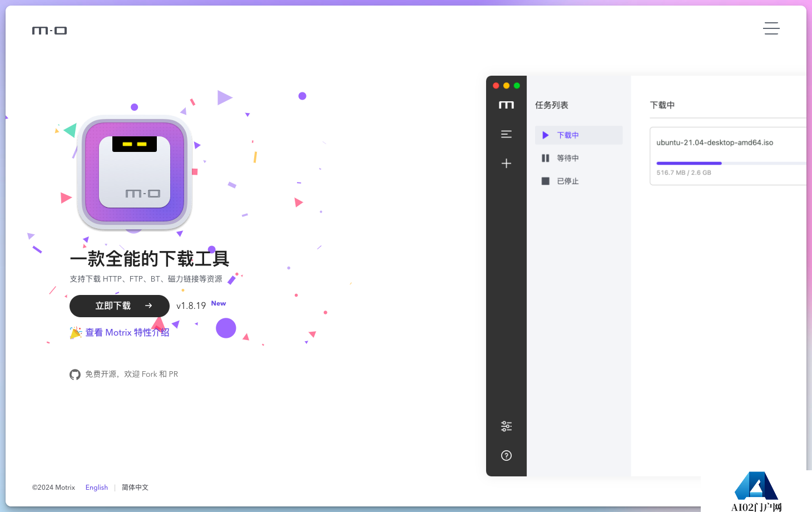The height and width of the screenshot is (512, 812).
Task: Open preferences sliders icon in sidebar
Action: click(506, 426)
